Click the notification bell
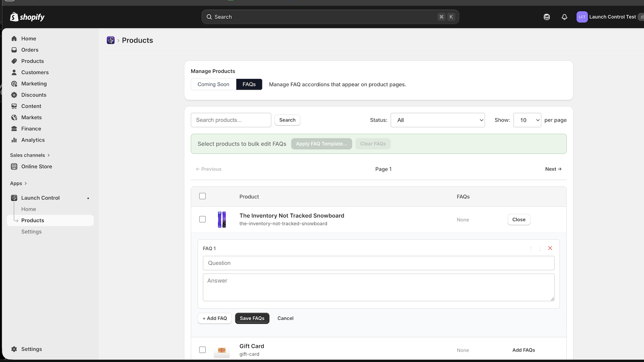This screenshot has width=644, height=362. click(x=564, y=16)
